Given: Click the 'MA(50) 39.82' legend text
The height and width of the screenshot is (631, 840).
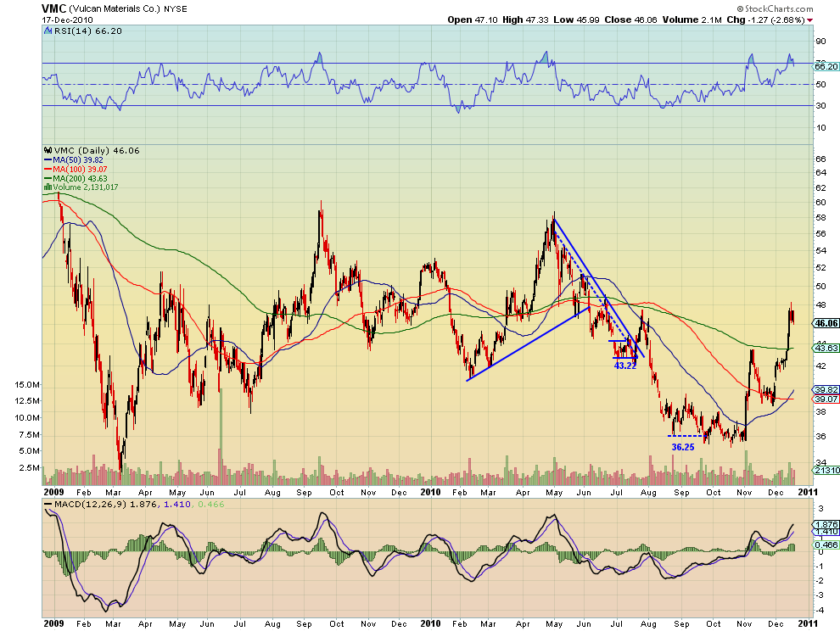Looking at the screenshot, I should (78, 160).
